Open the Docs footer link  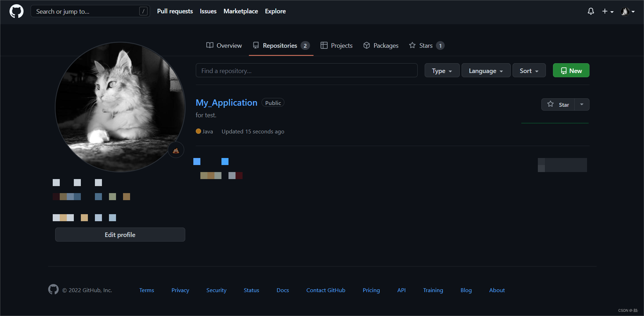coord(283,290)
